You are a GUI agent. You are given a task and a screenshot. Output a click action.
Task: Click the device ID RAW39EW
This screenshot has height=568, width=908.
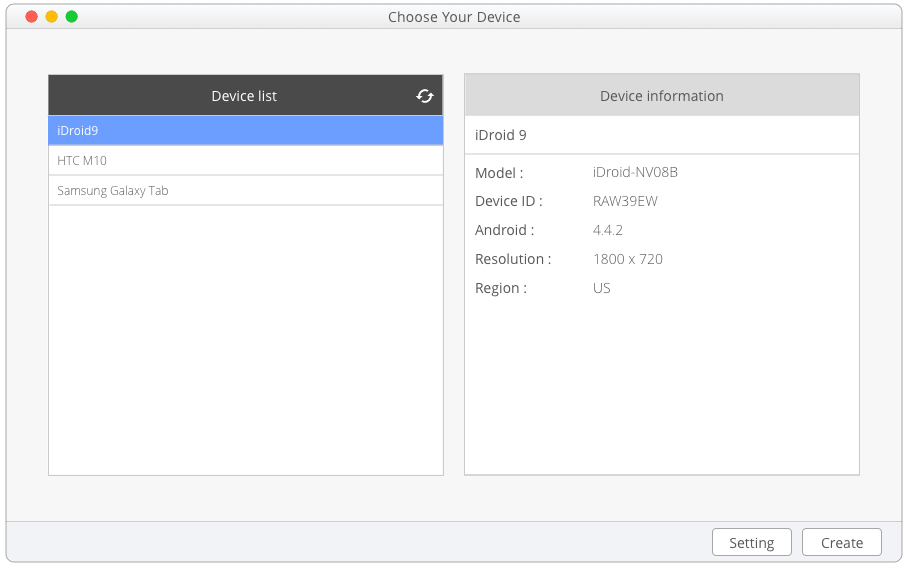[625, 201]
